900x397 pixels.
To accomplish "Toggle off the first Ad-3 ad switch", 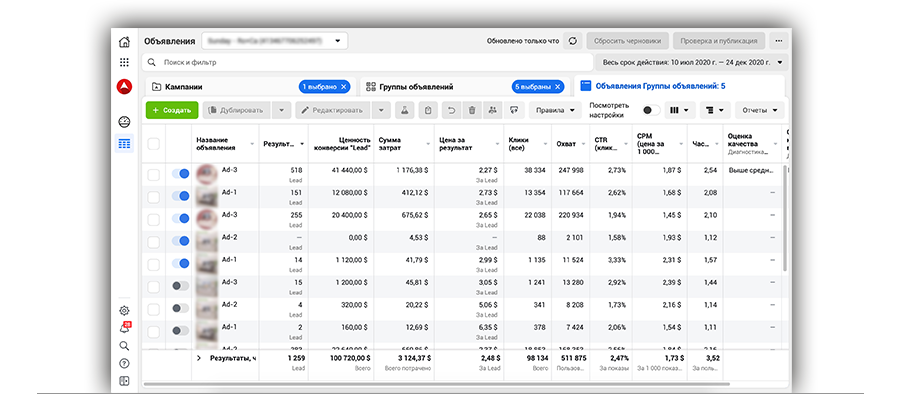I will click(180, 174).
